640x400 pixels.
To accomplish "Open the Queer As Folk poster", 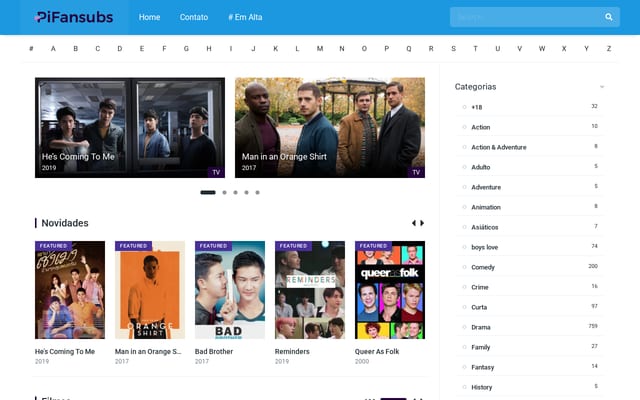I will [x=390, y=290].
